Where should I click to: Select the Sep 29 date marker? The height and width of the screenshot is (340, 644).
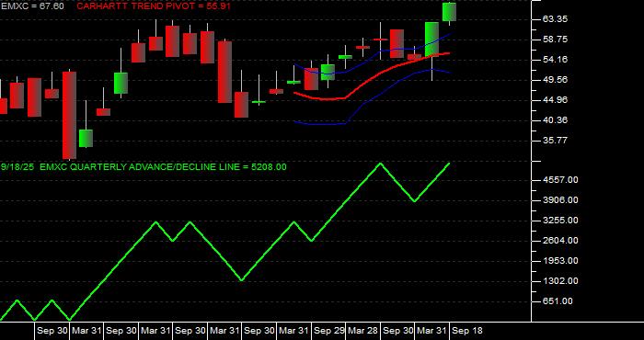click(328, 331)
